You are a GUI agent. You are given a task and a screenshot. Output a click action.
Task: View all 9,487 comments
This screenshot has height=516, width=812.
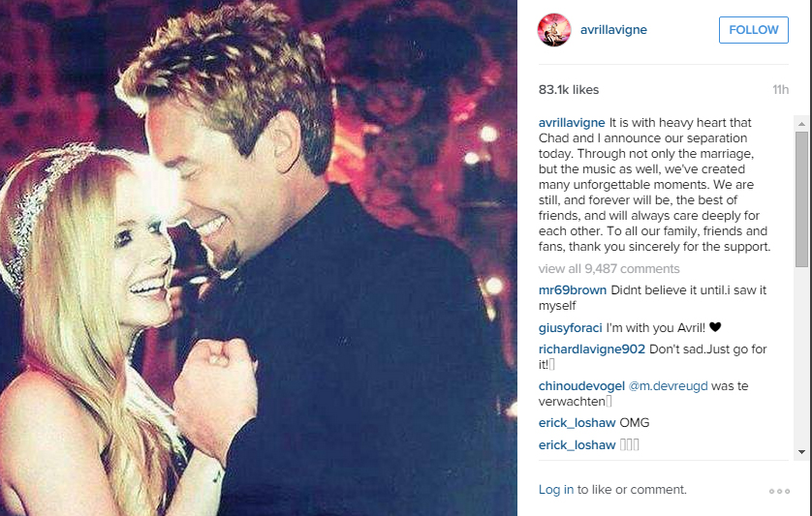609,268
